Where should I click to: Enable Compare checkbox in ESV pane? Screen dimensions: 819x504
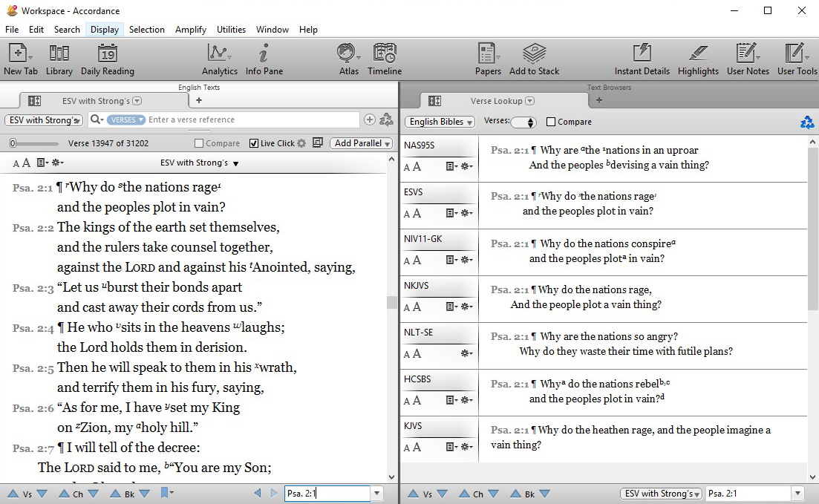click(199, 143)
